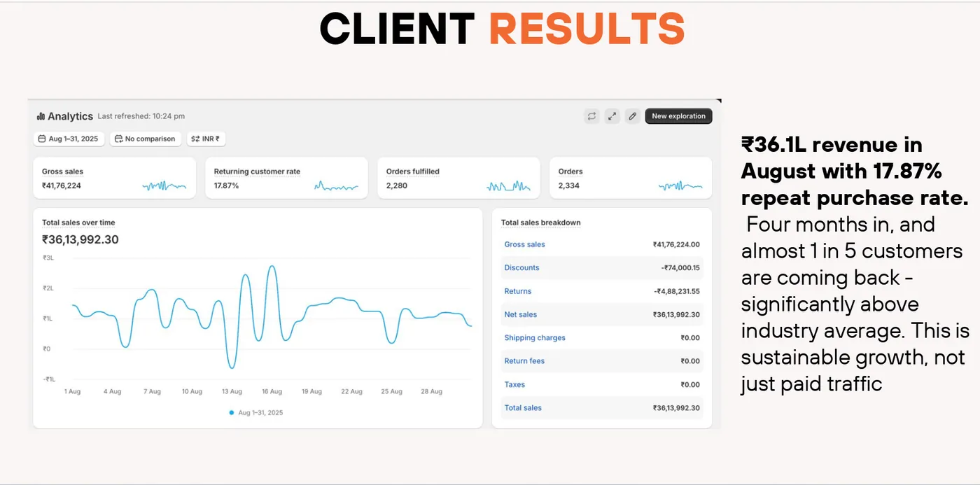Open the Aug 1–31, 2025 date picker

click(69, 139)
